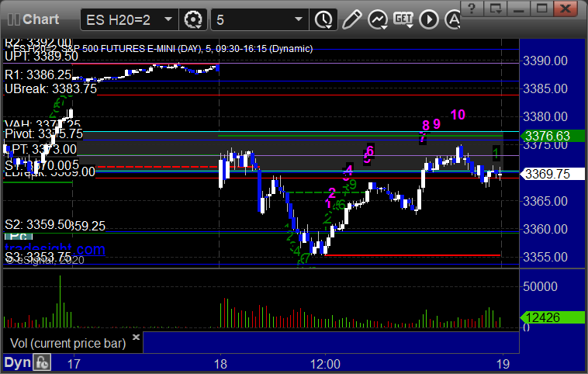
Task: Minimize the chart window
Action: [x=519, y=9]
